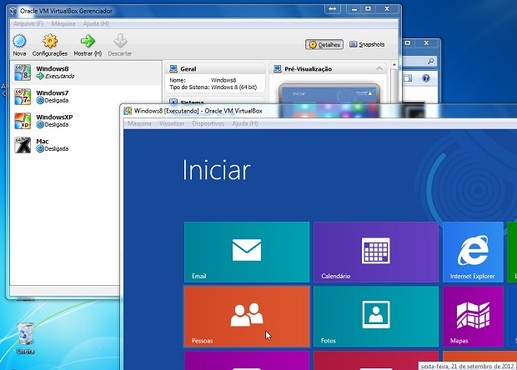This screenshot has width=517, height=370.
Task: Open the Pessoas tile
Action: tap(247, 316)
